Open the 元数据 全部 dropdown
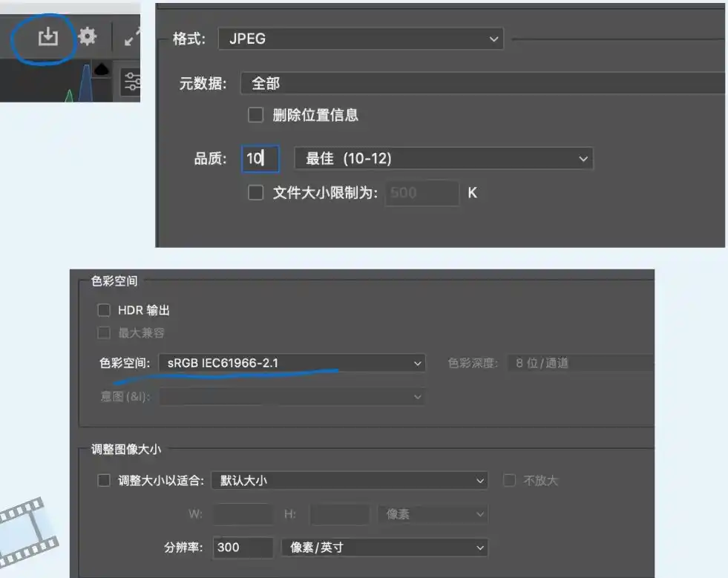 pos(482,84)
